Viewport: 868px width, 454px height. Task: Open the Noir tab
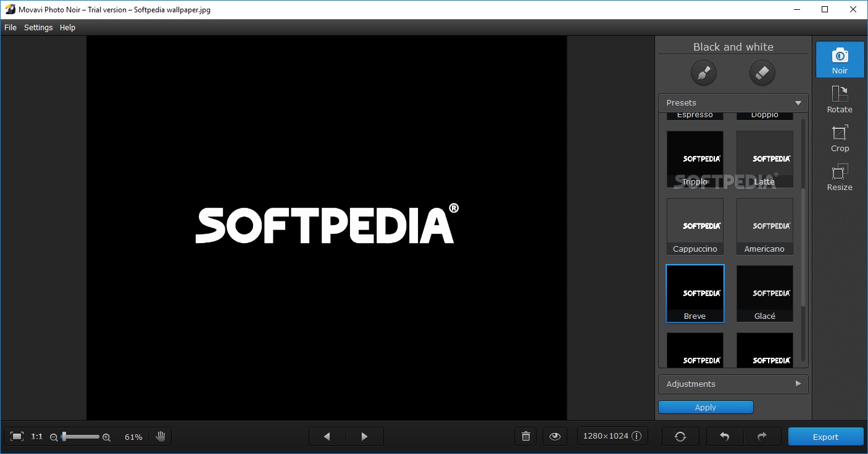[840, 60]
